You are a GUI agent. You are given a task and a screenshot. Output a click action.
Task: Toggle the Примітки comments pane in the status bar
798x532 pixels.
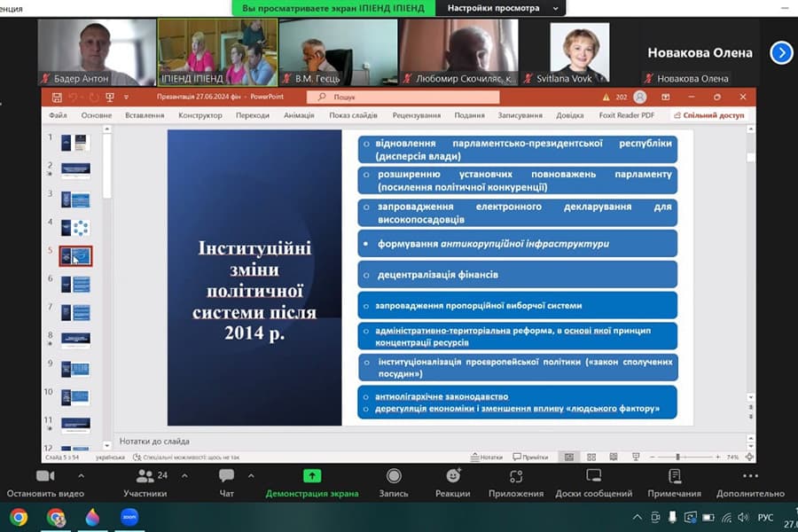click(530, 458)
